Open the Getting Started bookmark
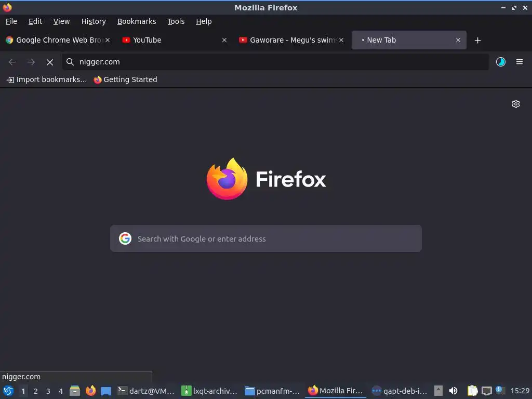 pyautogui.click(x=126, y=79)
